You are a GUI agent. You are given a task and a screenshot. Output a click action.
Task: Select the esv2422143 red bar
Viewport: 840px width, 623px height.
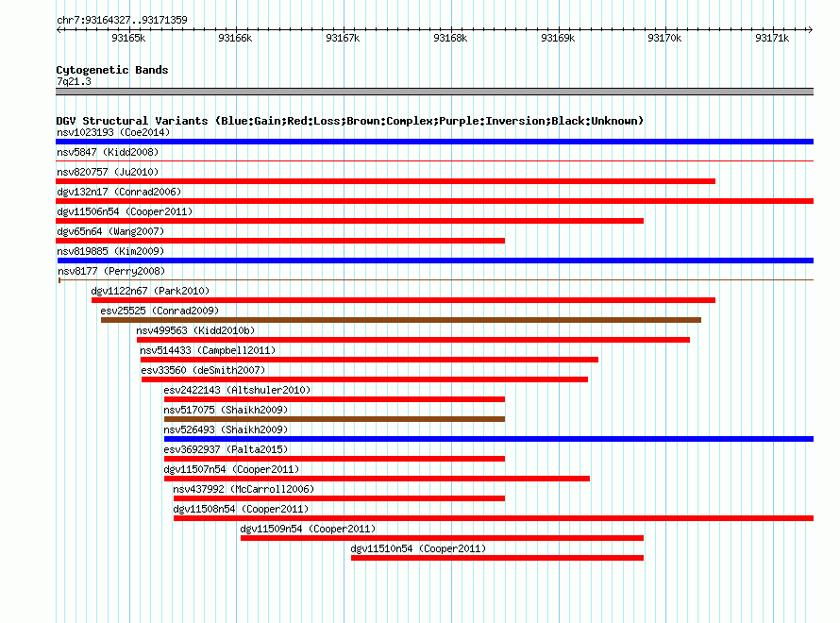pyautogui.click(x=334, y=399)
